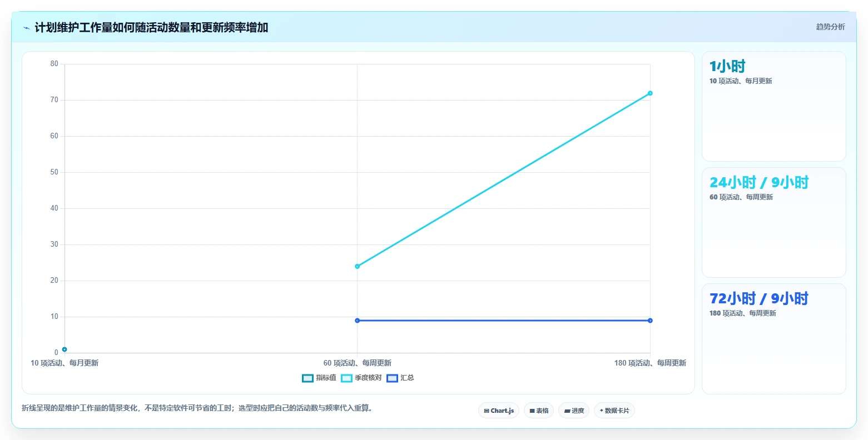Click the footnote text starting with 折线呈现的是
Screen dimensions: 868x440
[x=197, y=408]
